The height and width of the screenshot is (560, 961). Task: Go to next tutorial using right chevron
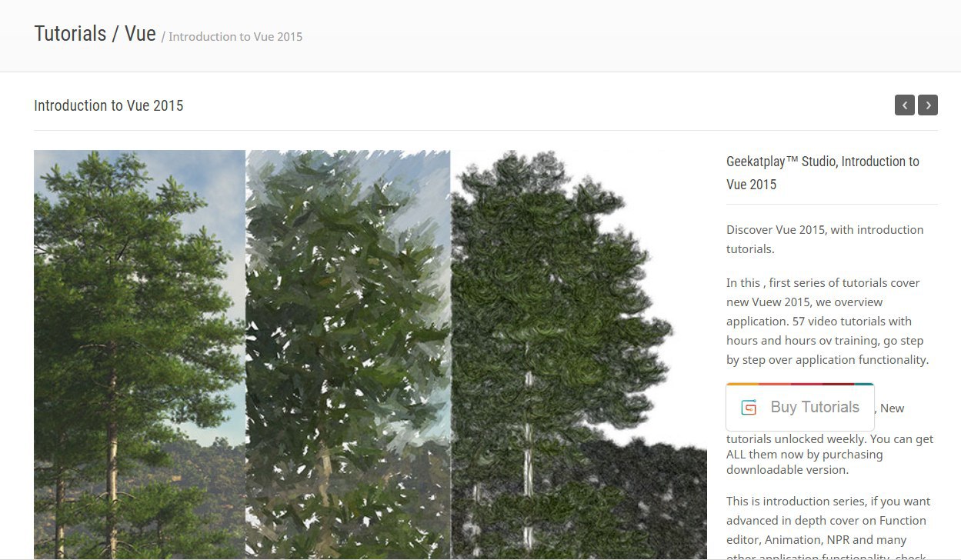pos(928,105)
